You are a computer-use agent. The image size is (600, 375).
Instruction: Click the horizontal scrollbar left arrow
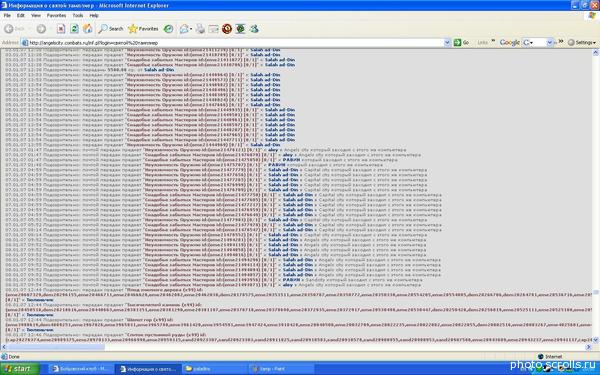3,347
